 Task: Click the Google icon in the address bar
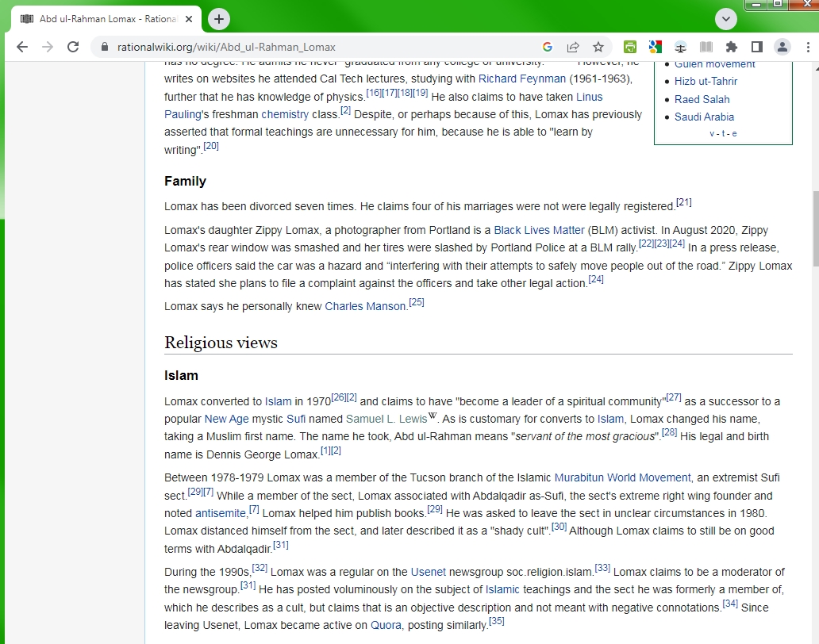point(548,47)
